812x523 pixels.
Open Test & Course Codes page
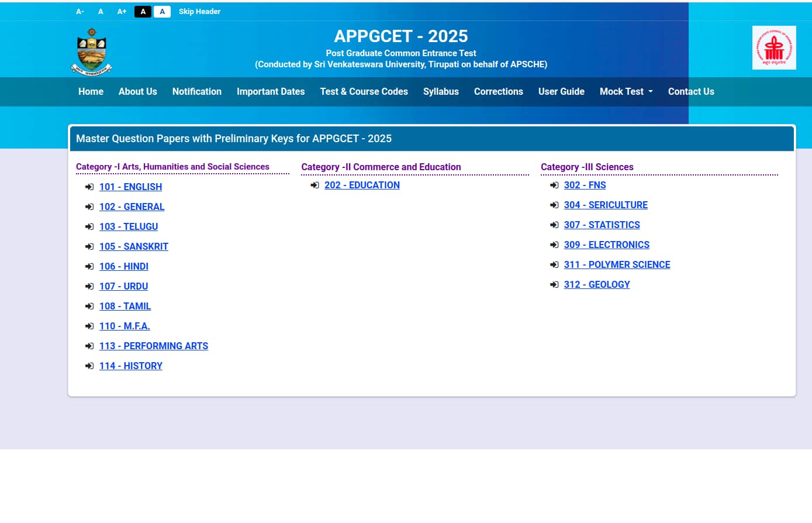click(x=364, y=92)
